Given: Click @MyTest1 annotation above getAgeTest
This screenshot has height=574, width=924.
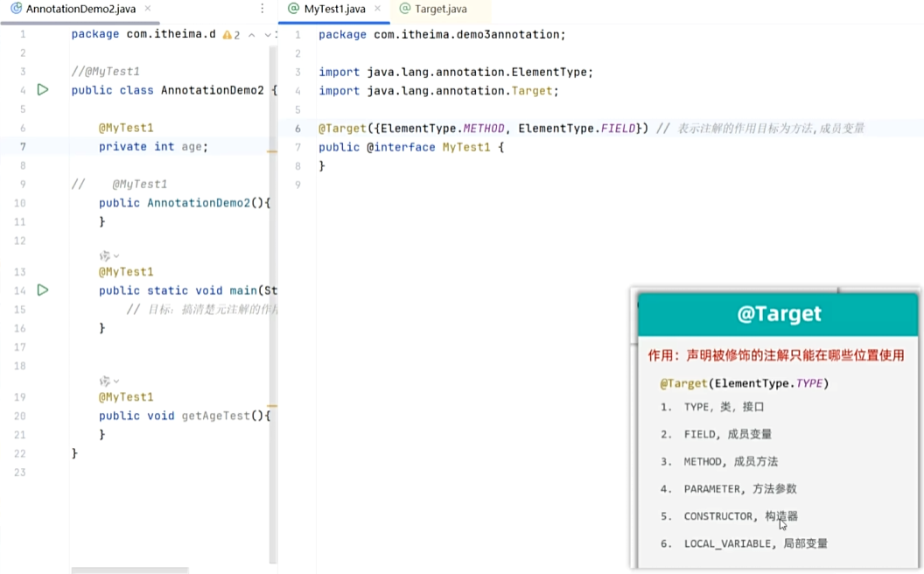Looking at the screenshot, I should (x=126, y=397).
